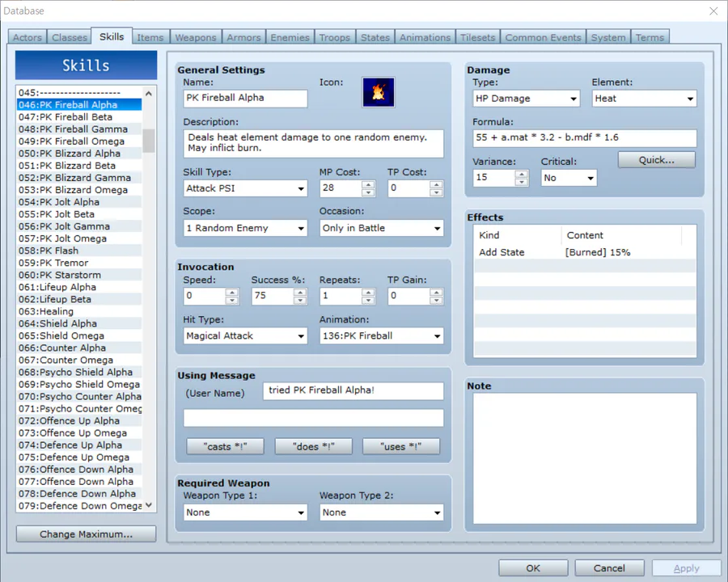Click the "uses *!" message button
Screen dimensions: 728x582
401,446
